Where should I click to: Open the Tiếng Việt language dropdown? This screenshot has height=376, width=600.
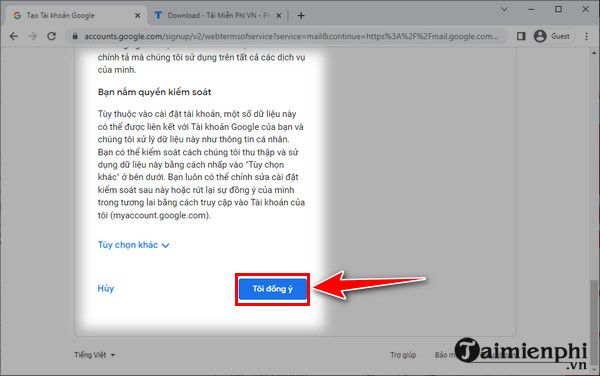(x=95, y=355)
